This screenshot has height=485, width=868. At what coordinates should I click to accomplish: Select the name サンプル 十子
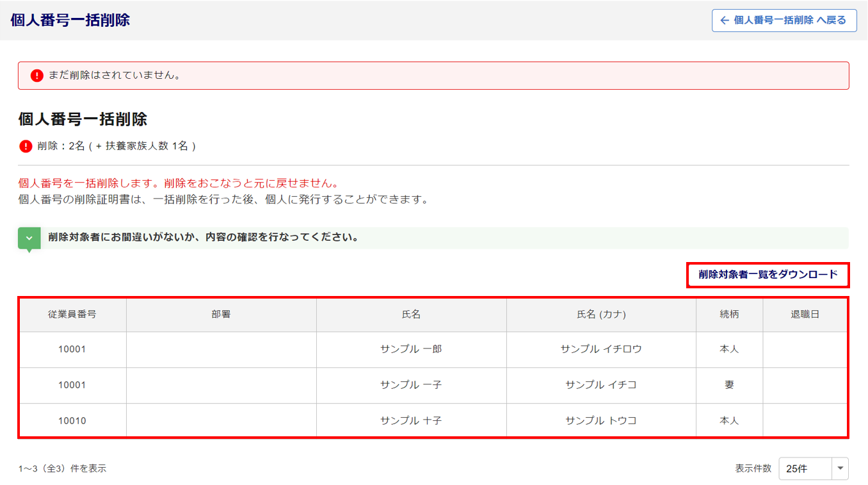pyautogui.click(x=411, y=421)
